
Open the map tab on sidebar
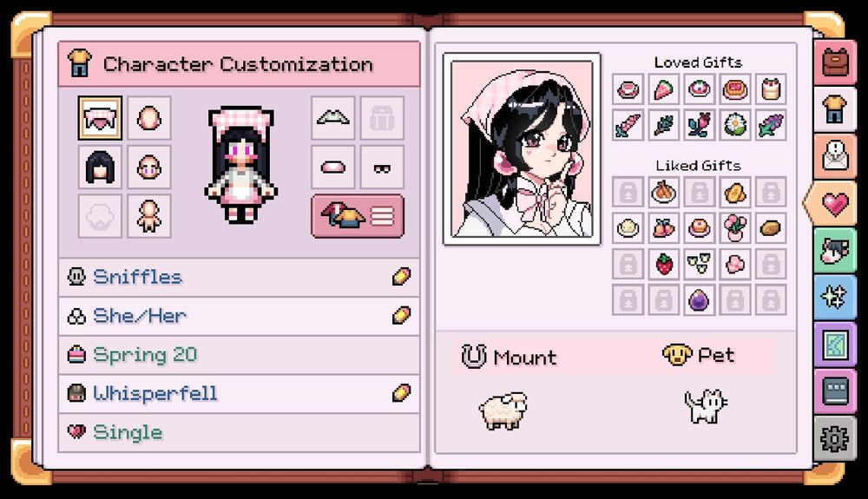tap(835, 345)
